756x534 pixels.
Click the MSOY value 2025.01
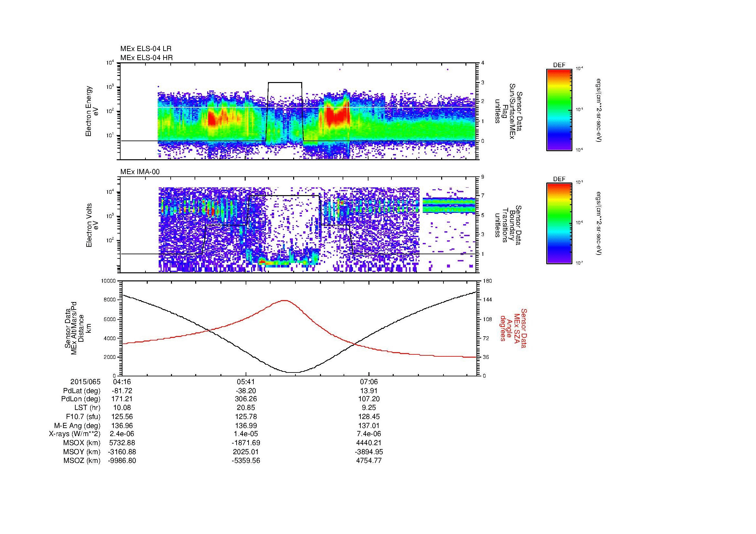pos(246,452)
